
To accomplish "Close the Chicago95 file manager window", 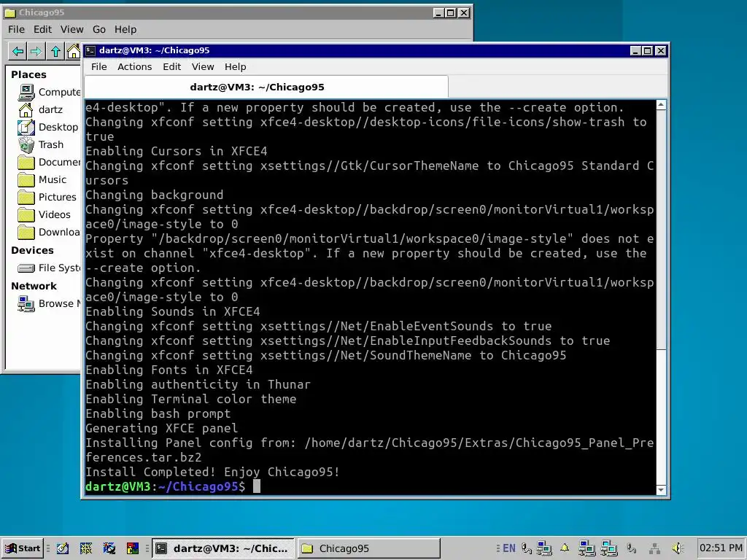I will pyautogui.click(x=463, y=13).
